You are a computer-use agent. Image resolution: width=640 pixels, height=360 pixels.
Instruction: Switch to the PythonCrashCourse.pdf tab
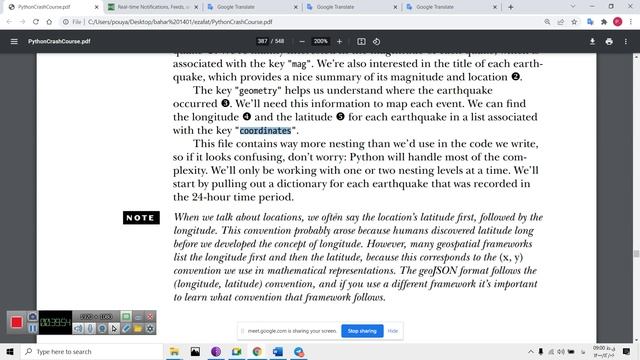[x=52, y=7]
